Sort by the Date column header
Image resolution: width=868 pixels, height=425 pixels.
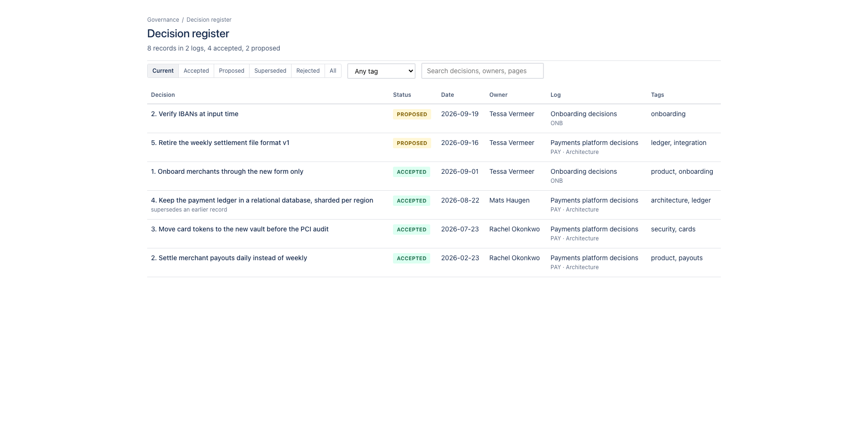coord(447,95)
